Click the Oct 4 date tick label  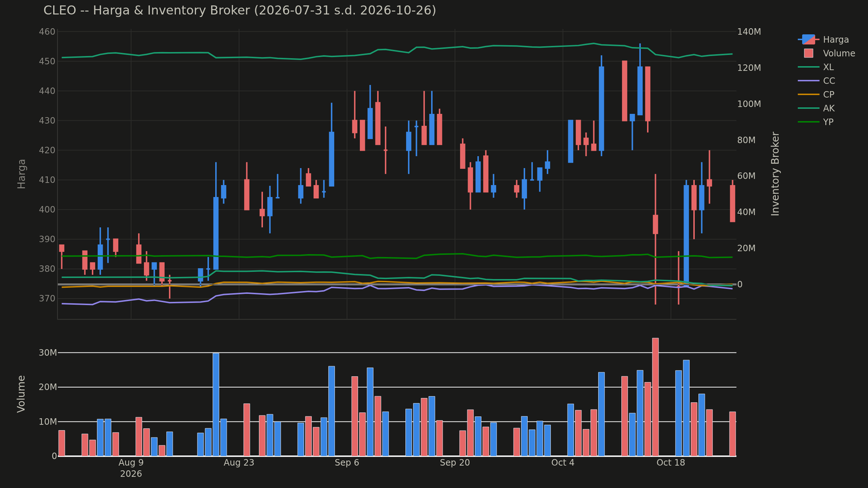coord(563,463)
